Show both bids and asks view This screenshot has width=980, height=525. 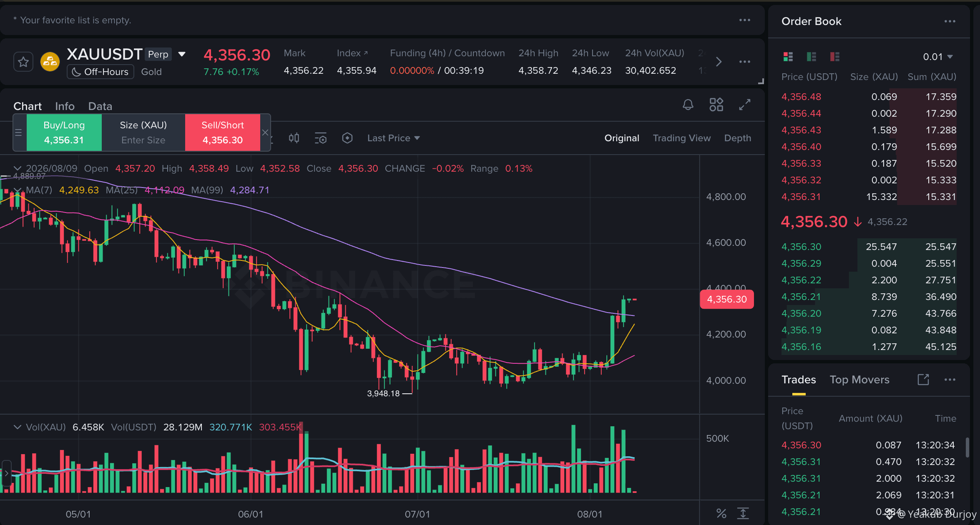(x=788, y=57)
